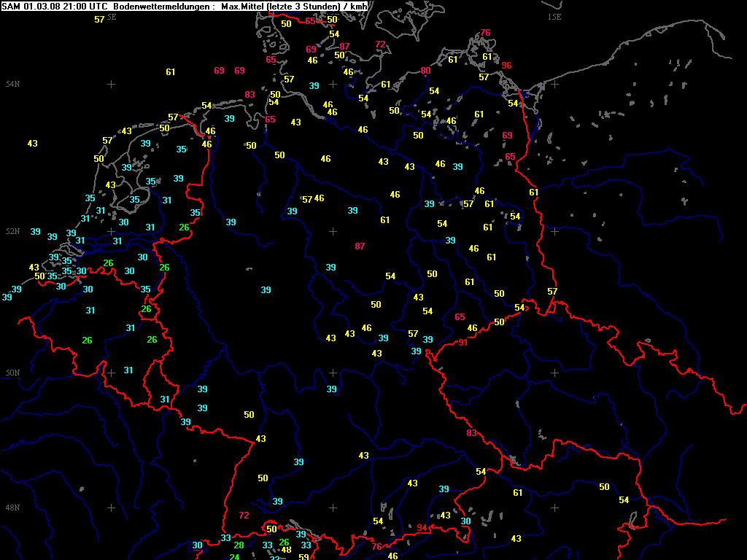
Task: Pick the red 91 wind reading
Action: click(x=462, y=343)
